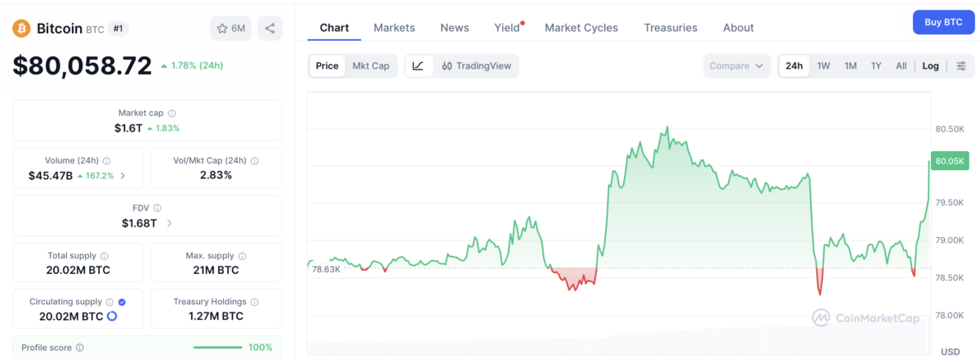Show Circulating supply info icon
Viewport: 980px width, 359px height.
[110, 302]
